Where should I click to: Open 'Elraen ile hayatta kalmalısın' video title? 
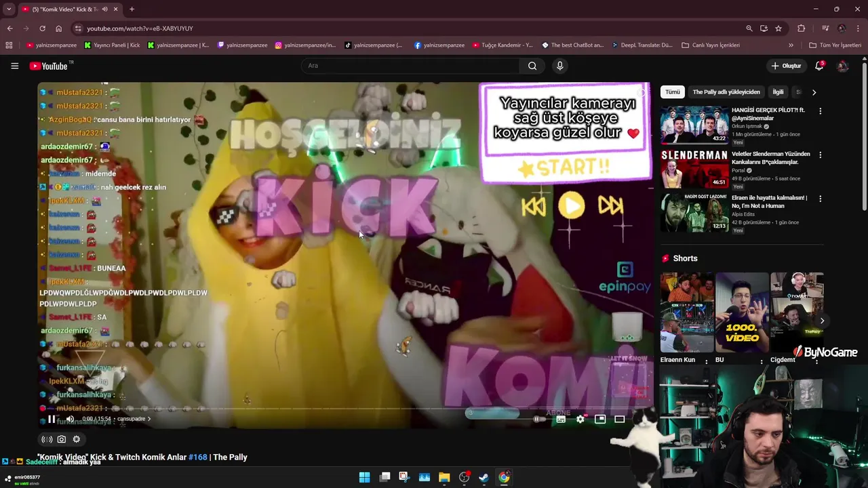[x=769, y=201]
